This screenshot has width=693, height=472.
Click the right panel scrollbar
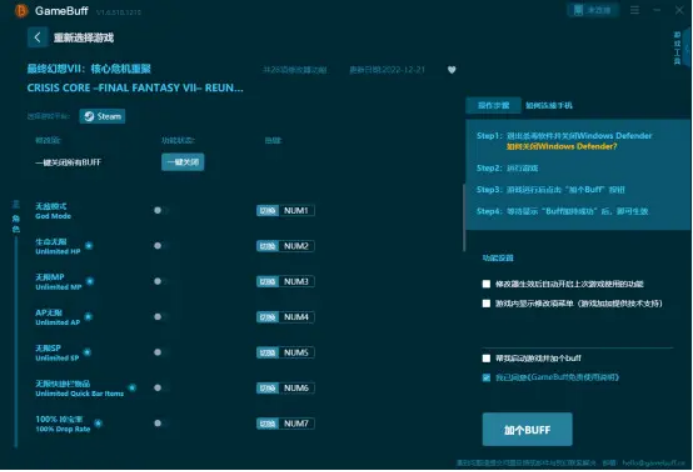coord(464,218)
